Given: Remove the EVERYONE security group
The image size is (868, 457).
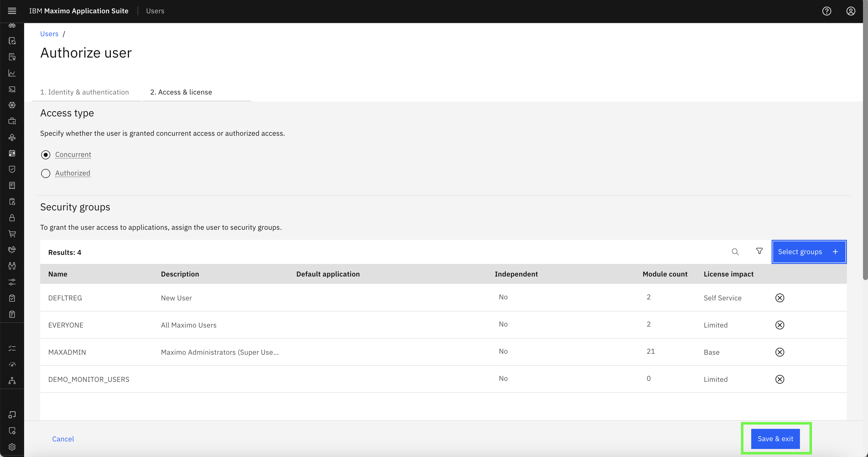Looking at the screenshot, I should pos(780,325).
